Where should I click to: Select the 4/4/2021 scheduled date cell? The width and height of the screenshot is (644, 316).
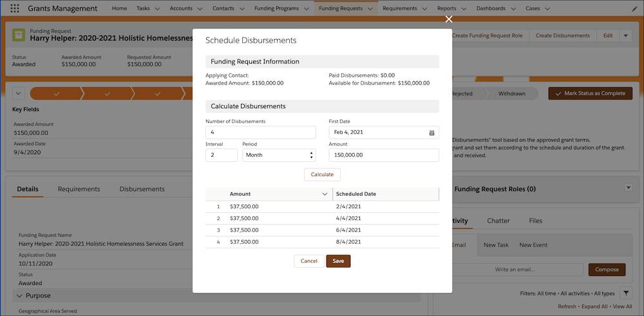pyautogui.click(x=386, y=218)
